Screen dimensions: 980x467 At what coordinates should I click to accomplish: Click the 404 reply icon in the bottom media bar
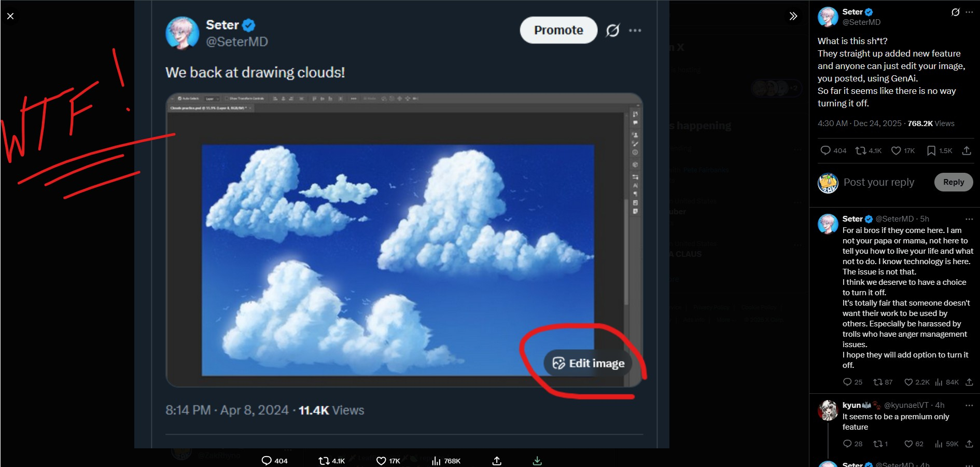point(267,461)
